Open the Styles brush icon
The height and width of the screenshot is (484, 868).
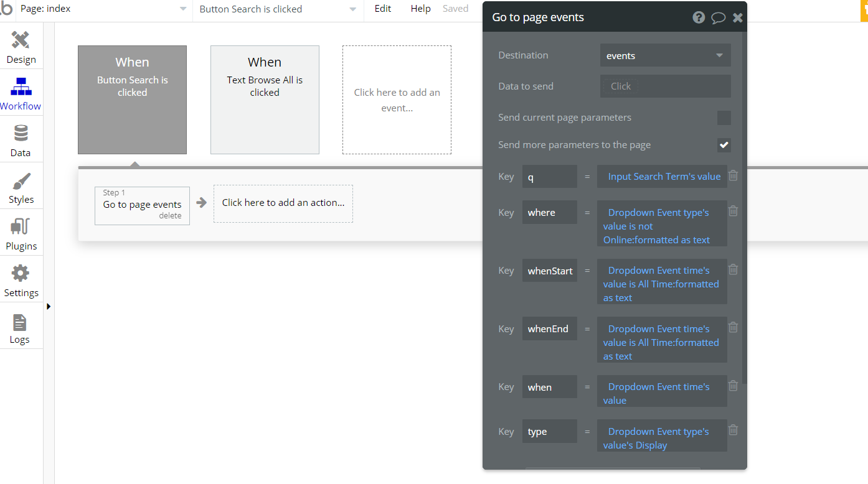[21, 182]
